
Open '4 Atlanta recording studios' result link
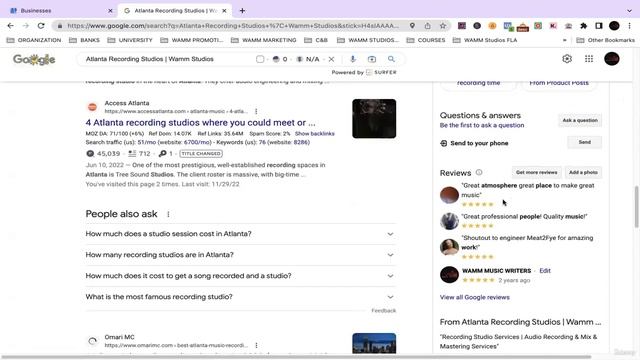pos(200,122)
